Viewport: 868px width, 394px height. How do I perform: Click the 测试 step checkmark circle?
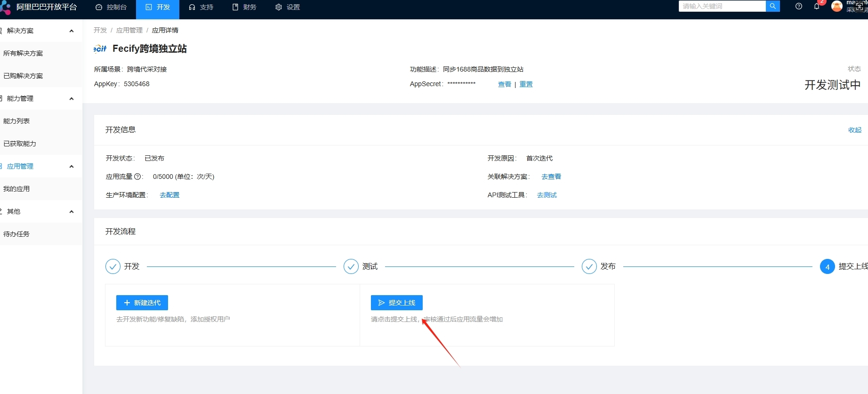point(351,266)
